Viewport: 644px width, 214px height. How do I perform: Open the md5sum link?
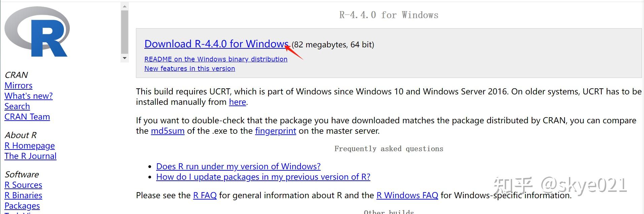click(x=168, y=131)
